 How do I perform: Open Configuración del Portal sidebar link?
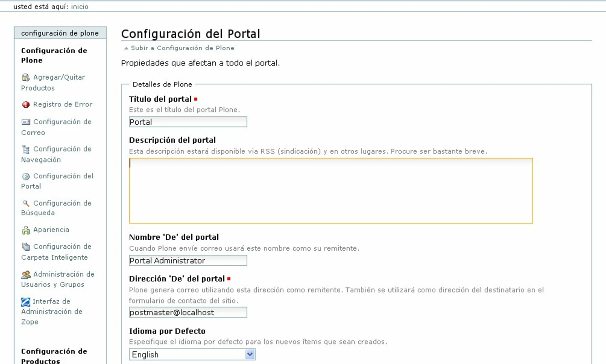point(57,181)
